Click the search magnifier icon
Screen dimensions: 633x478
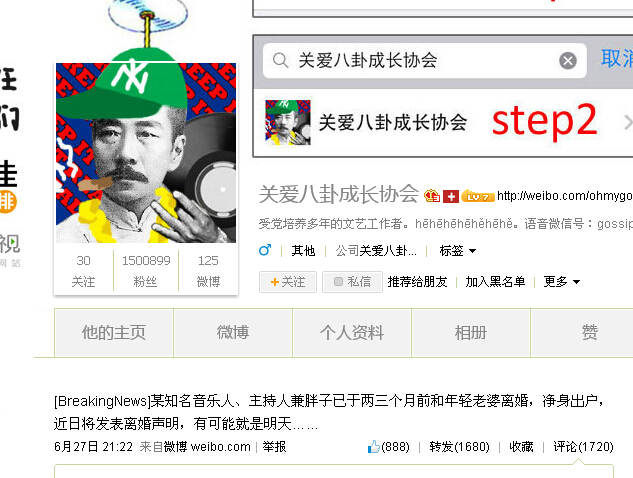tap(280, 61)
